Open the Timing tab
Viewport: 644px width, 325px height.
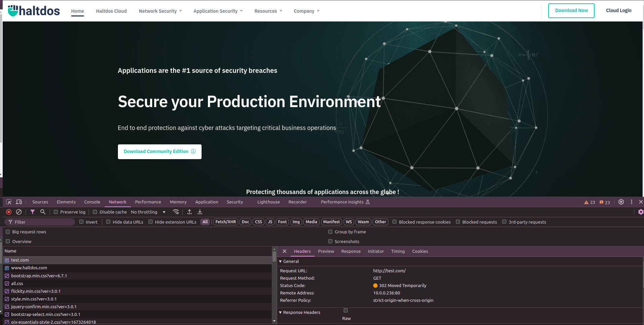(x=398, y=251)
